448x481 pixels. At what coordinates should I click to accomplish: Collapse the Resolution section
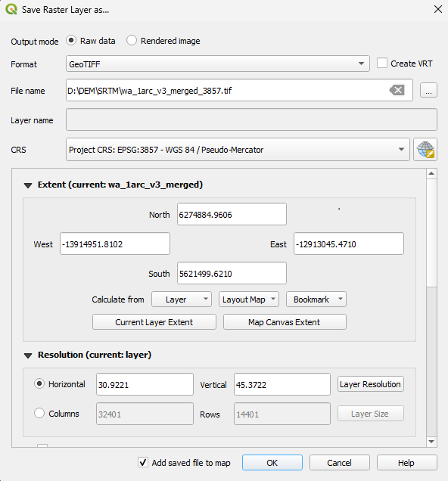coord(28,355)
